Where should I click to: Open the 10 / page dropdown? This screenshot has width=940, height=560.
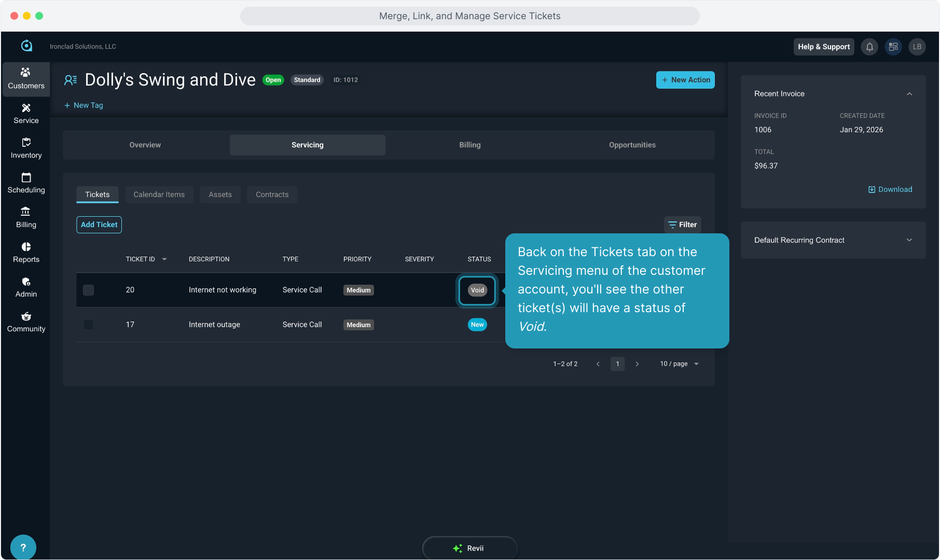pos(680,364)
